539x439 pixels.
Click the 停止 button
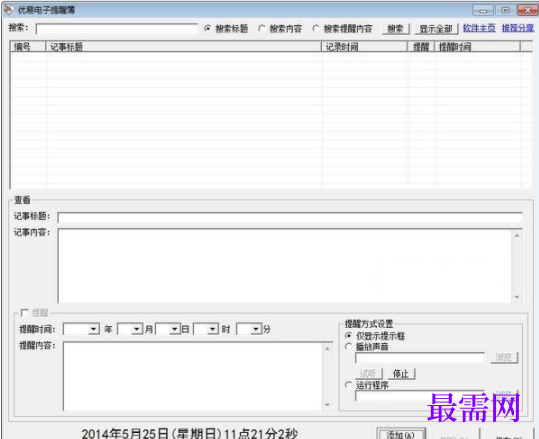point(401,373)
